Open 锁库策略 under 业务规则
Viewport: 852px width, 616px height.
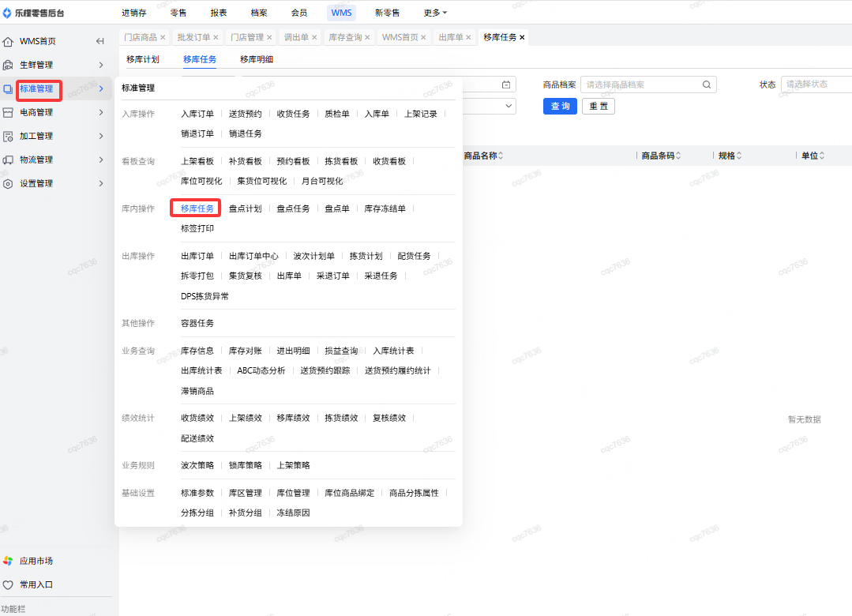(245, 465)
